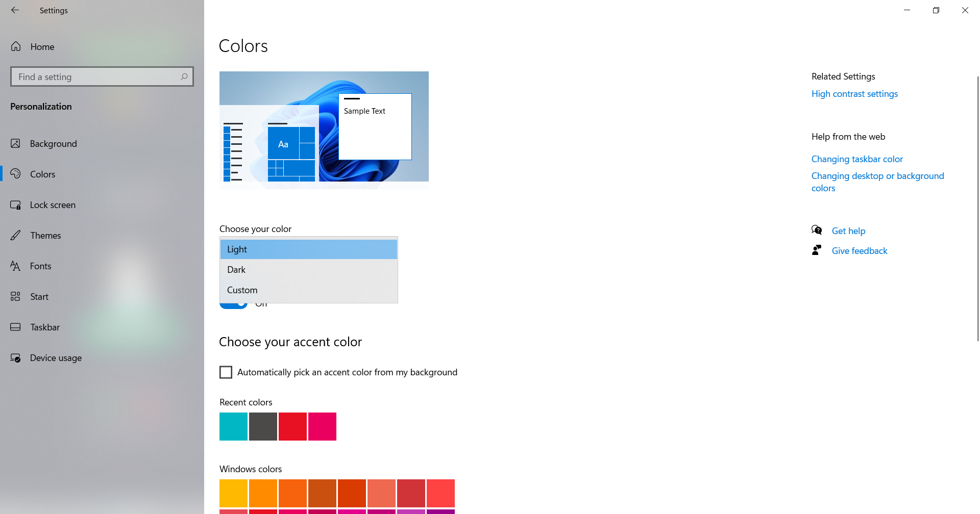980x514 pixels.
Task: Pick bright orange Windows color swatch, second in row
Action: [x=263, y=493]
